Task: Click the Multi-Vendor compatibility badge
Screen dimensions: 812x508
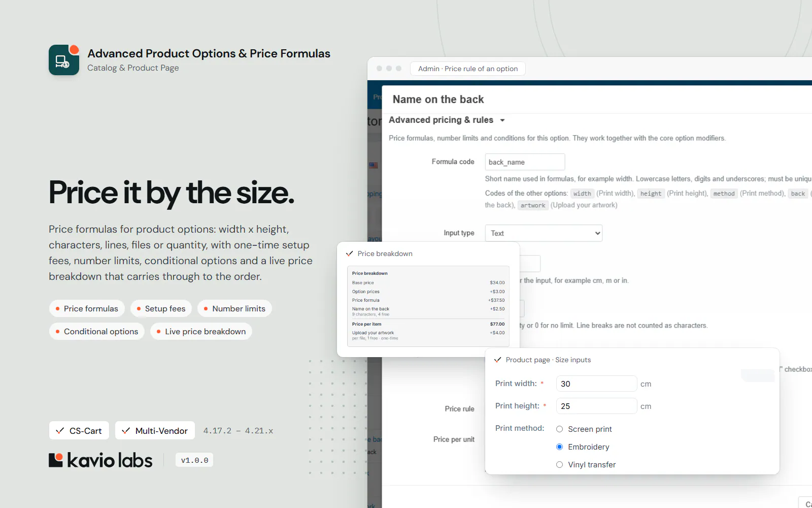Action: [x=155, y=431]
